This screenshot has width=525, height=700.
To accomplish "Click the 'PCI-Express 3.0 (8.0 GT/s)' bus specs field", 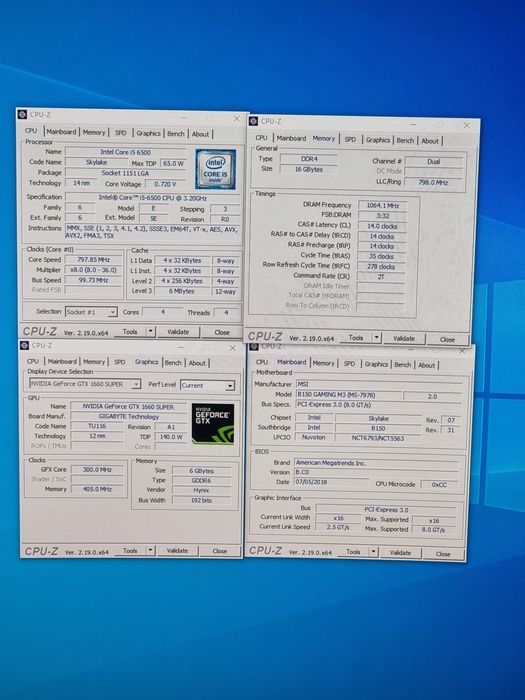I will [379, 405].
